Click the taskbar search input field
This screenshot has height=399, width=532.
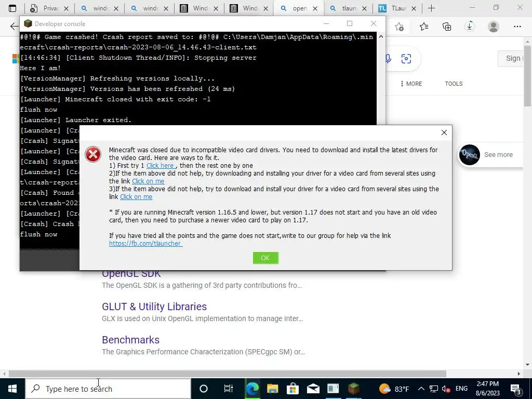[x=108, y=389]
